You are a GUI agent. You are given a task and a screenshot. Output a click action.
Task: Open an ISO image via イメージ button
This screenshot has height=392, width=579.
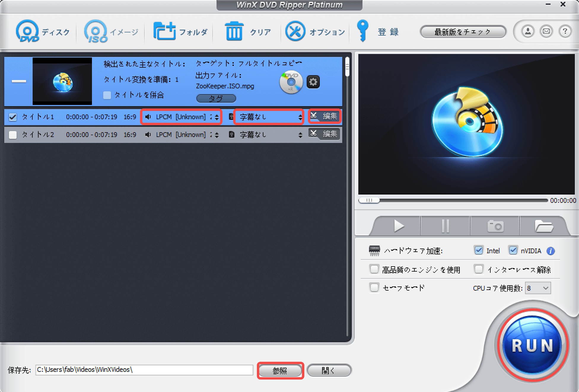111,31
